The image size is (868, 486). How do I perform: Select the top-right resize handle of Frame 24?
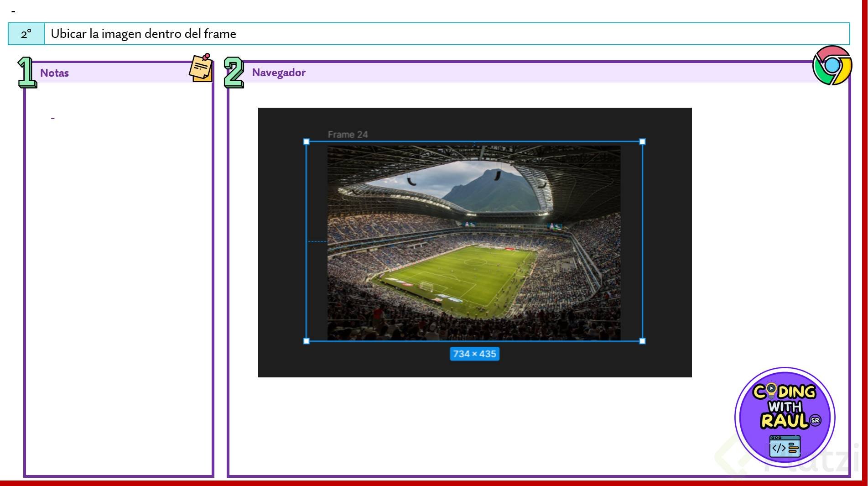(x=643, y=142)
